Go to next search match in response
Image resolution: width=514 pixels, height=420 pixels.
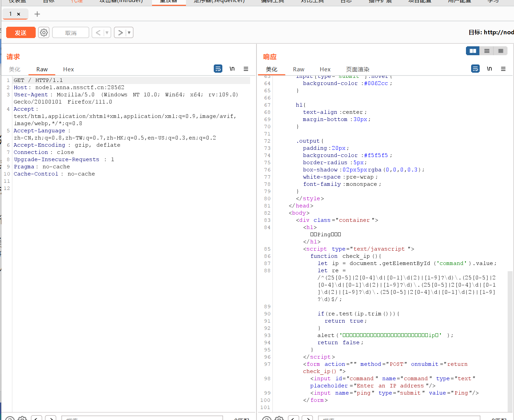click(307, 418)
